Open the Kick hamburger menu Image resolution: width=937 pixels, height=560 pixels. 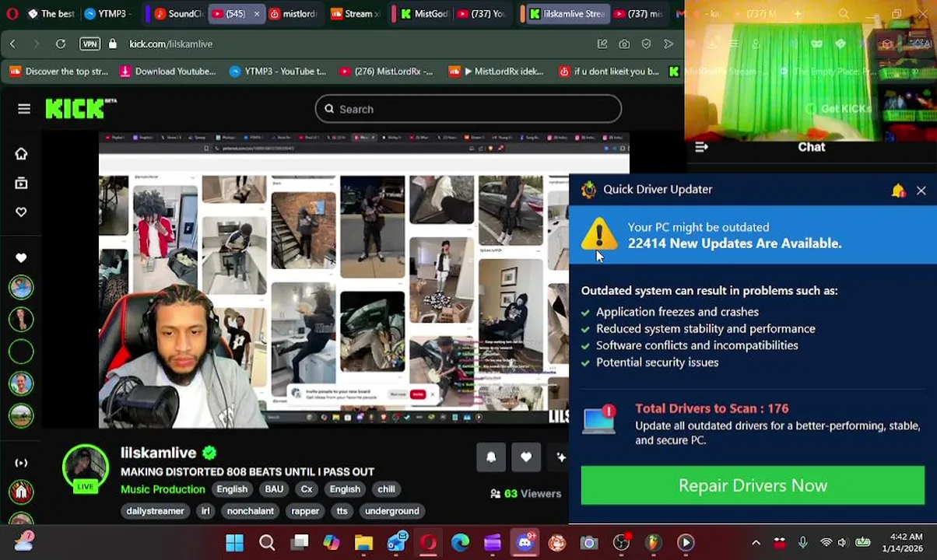point(24,109)
